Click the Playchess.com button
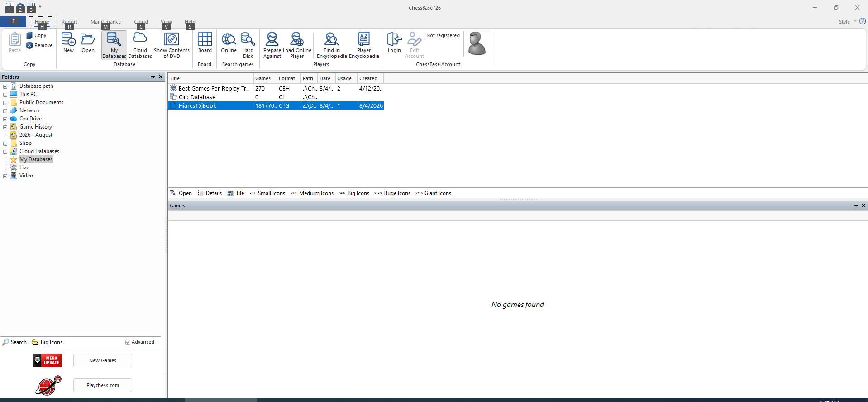The image size is (868, 402). coord(103,385)
